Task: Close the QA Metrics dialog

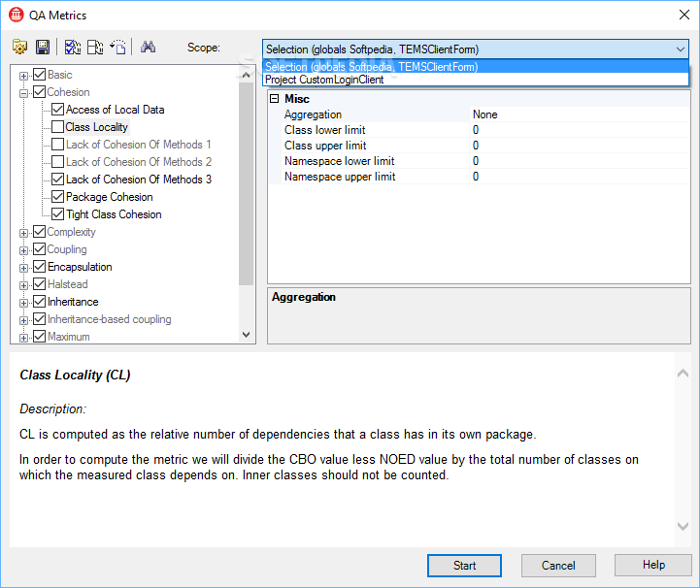Action: point(683,15)
